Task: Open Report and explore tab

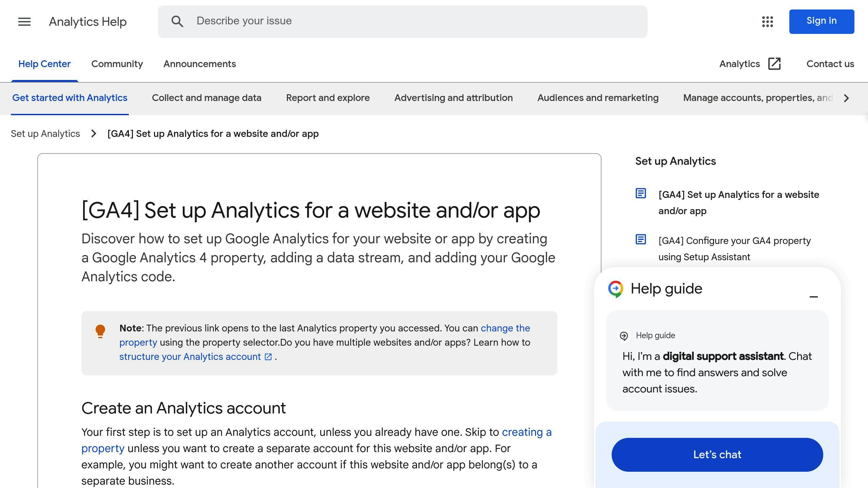Action: [328, 98]
